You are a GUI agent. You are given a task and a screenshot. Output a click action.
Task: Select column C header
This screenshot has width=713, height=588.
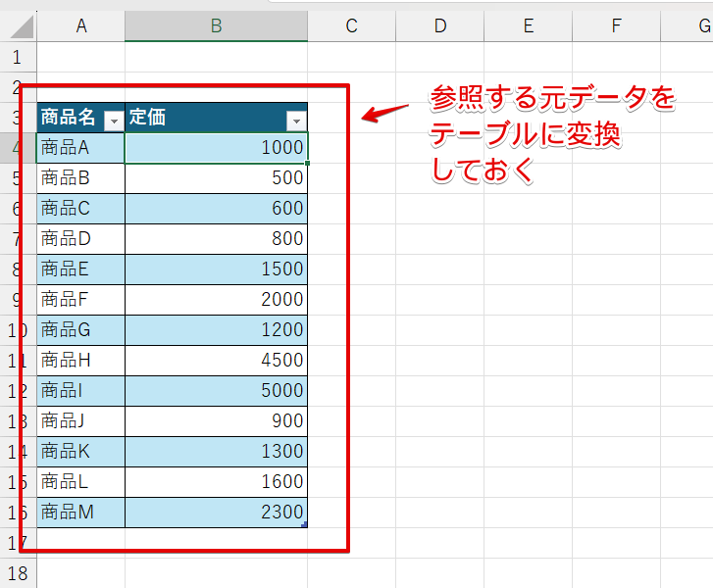(351, 25)
